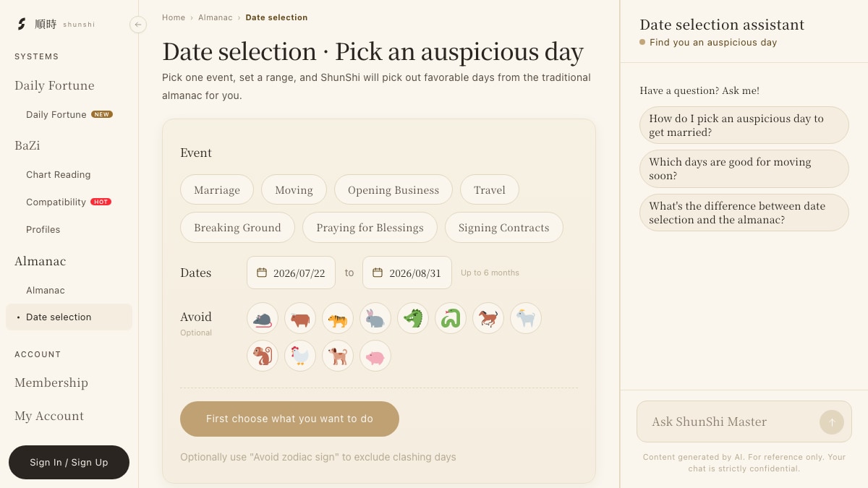Click the Almanac breadcrumb link
This screenshot has width=868, height=488.
tap(216, 17)
